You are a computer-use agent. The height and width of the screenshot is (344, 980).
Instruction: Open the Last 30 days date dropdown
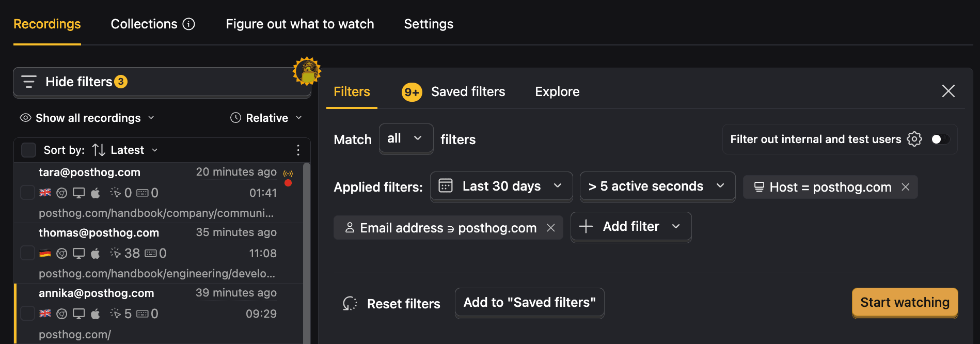coord(501,186)
